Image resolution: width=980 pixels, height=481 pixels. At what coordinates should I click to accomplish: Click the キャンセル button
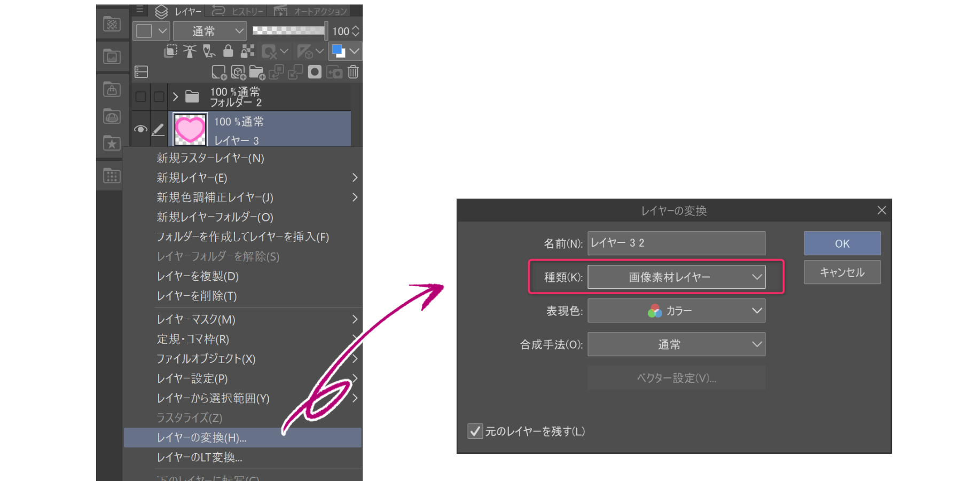coord(842,272)
